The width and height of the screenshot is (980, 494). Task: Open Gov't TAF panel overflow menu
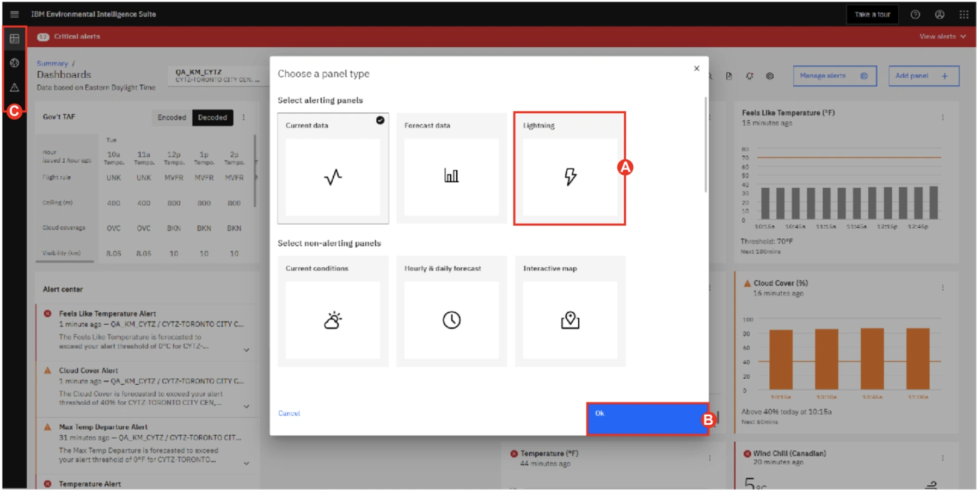[x=243, y=118]
